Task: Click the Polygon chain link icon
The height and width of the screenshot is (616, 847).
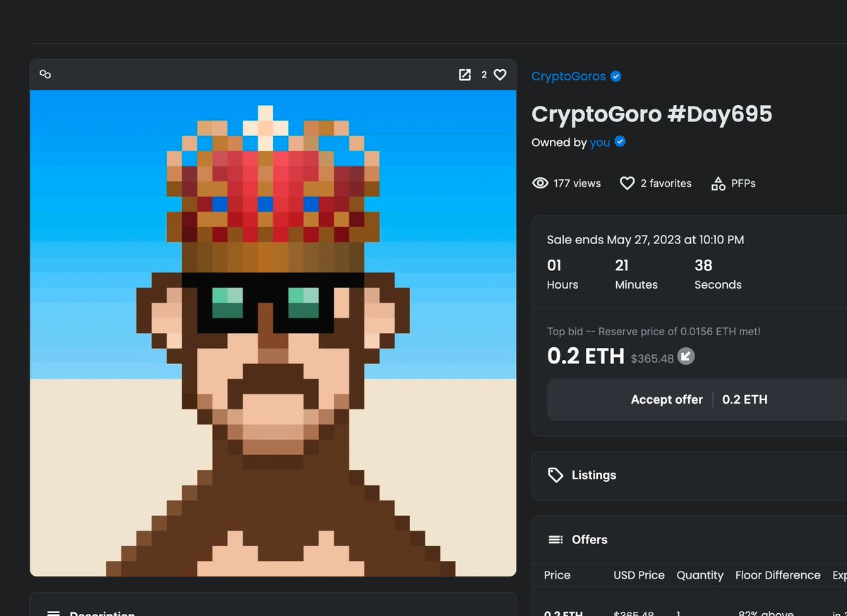Action: [45, 75]
